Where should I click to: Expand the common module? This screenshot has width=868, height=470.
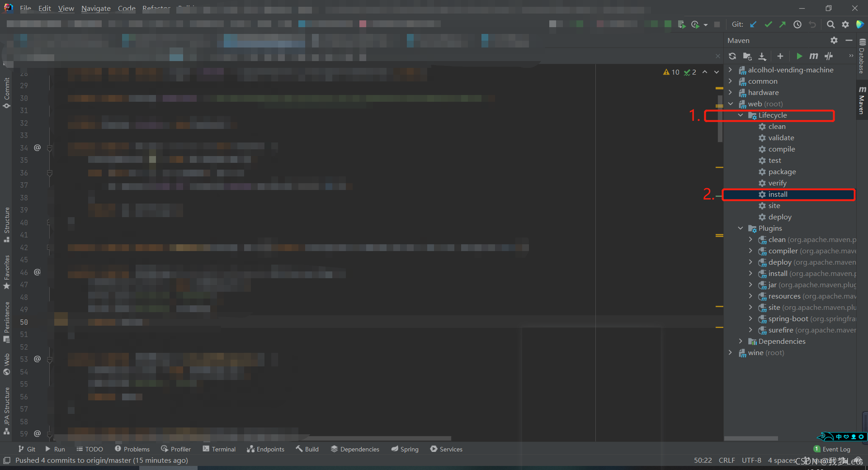[x=731, y=81]
